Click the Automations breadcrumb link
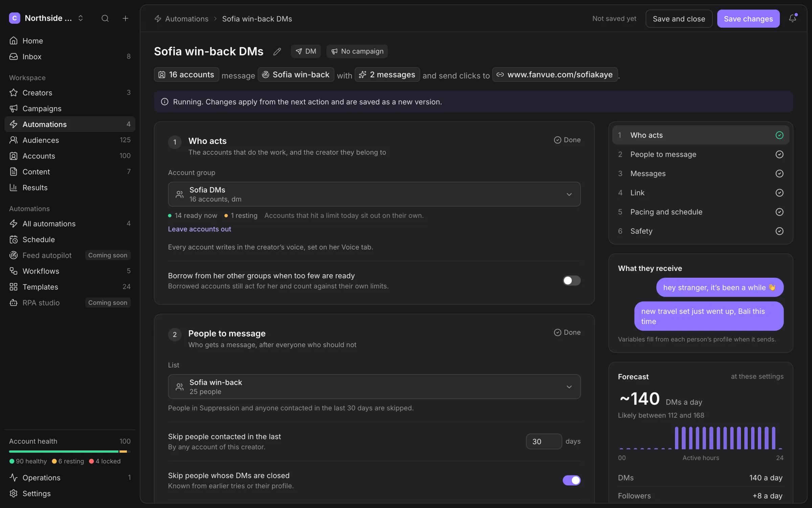812x508 pixels. (187, 19)
